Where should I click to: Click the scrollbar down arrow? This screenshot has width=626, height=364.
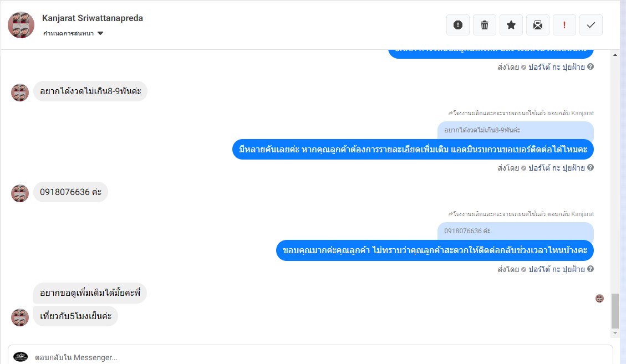(x=614, y=333)
